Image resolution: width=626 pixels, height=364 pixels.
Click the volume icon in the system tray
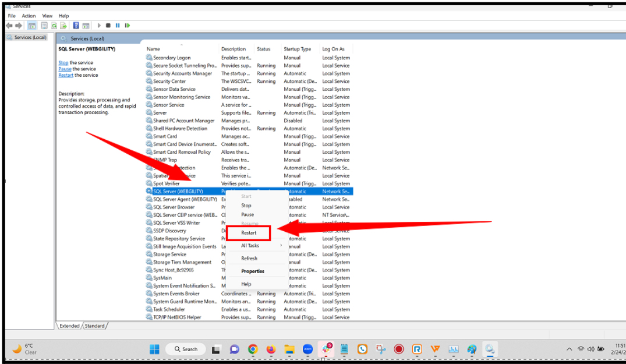[x=591, y=349]
